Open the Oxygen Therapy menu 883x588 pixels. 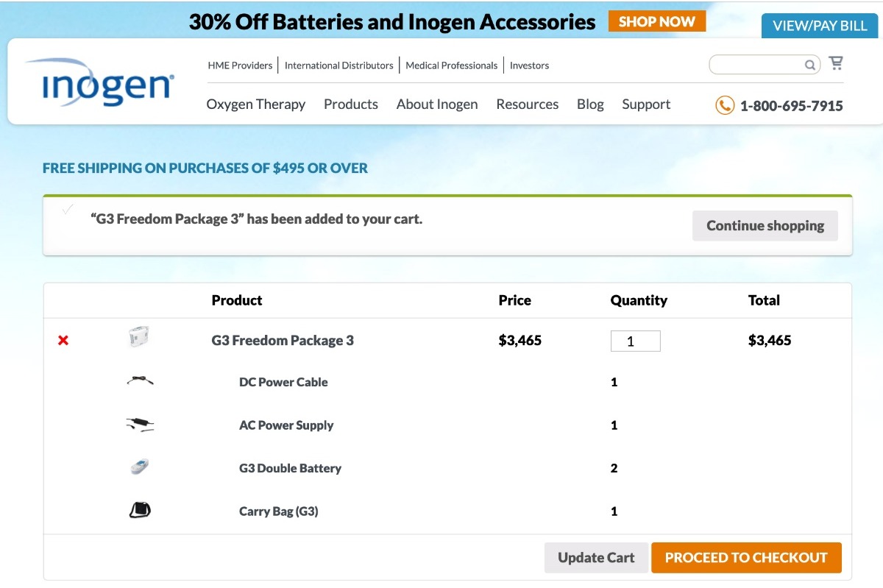point(256,105)
